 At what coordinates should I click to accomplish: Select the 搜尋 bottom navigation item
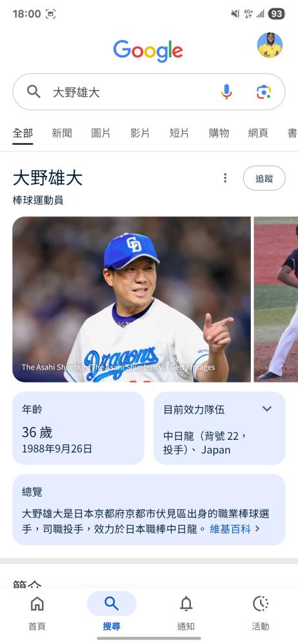pos(112,613)
